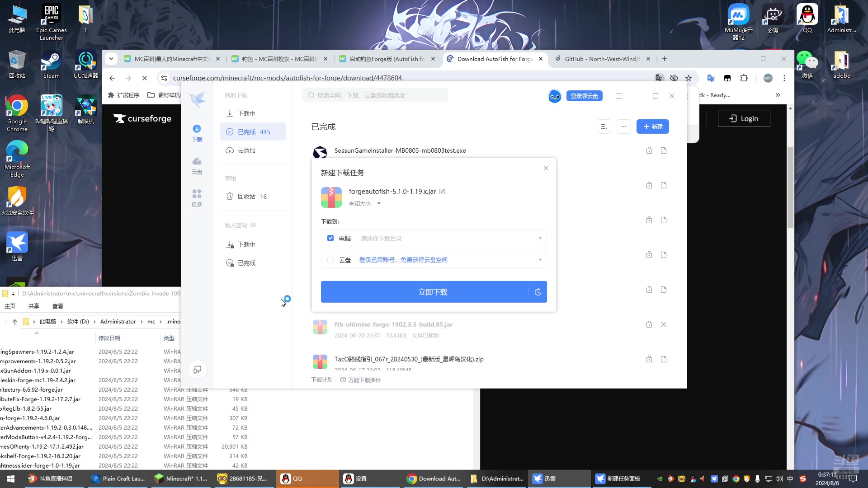Click the Xunlei bird logo
Viewport: 868px width, 488px height.
pyautogui.click(x=197, y=99)
